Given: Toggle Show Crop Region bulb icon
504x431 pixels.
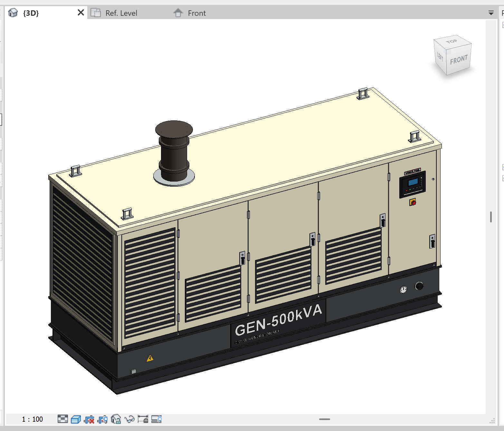Looking at the screenshot, I should [102, 419].
